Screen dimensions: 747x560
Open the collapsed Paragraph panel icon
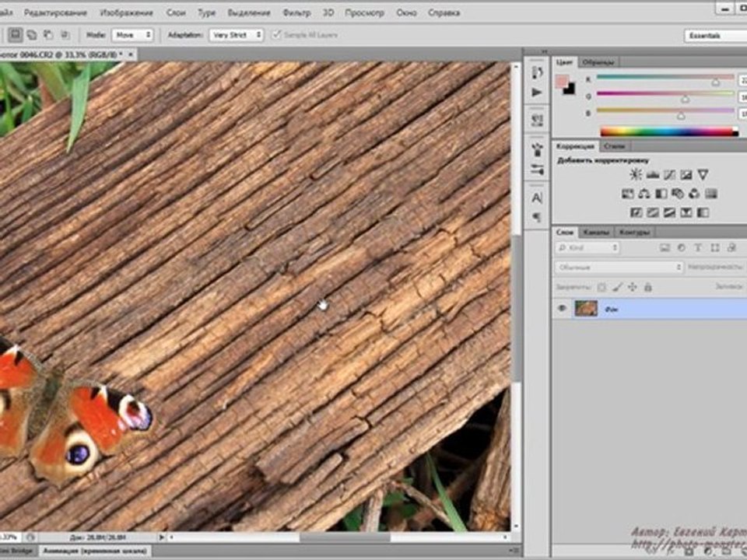pos(537,217)
